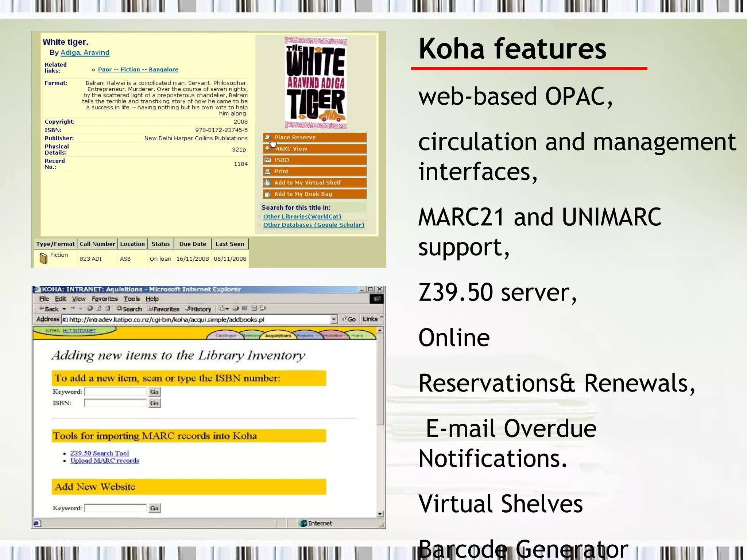Click the Place Reserve button icon

click(267, 137)
